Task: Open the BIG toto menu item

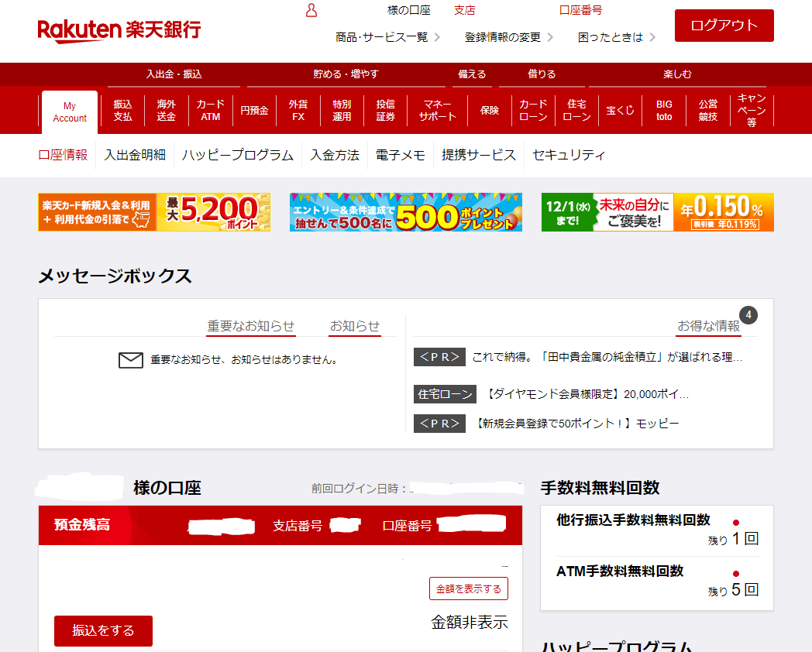Action: tap(664, 111)
